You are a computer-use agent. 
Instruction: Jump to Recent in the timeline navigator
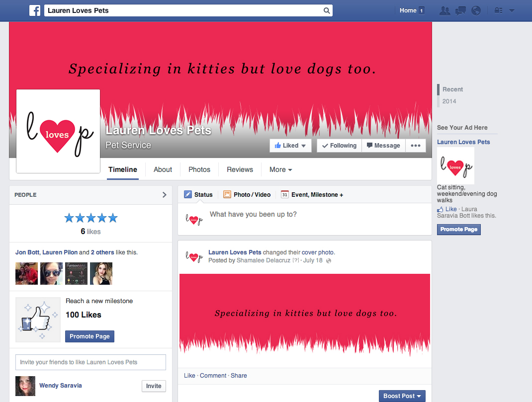tap(452, 89)
